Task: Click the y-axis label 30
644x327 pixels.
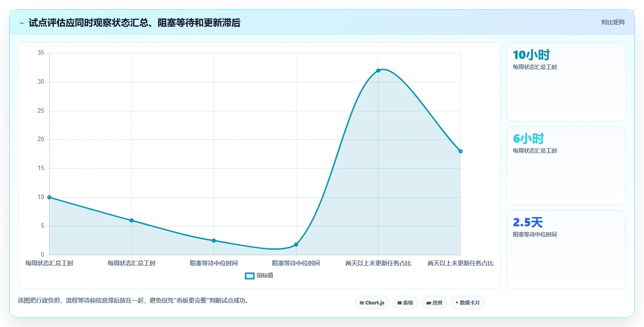Action: tap(41, 82)
